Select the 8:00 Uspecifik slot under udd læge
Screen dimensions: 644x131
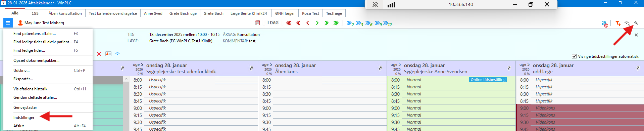click(580, 80)
